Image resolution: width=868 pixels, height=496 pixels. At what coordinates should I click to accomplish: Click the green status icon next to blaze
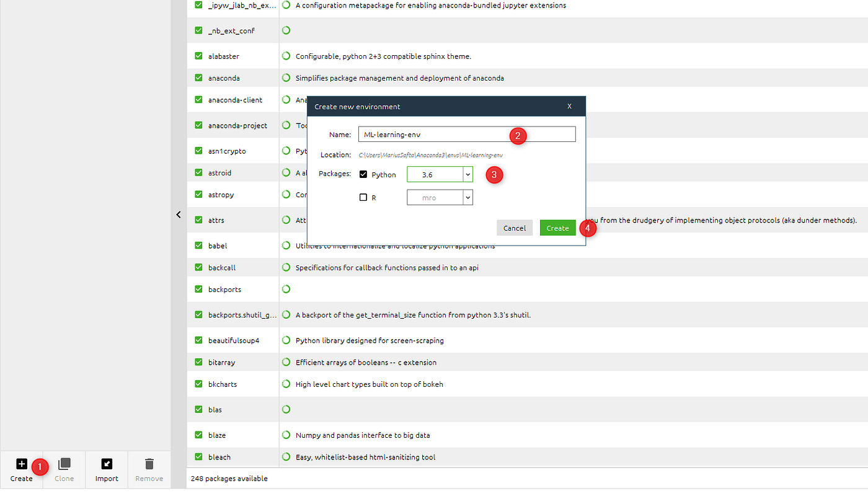click(x=286, y=435)
